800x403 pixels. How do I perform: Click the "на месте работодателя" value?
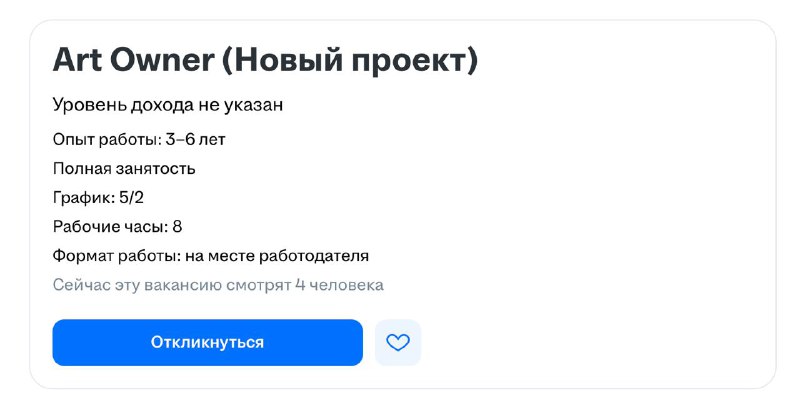(277, 256)
